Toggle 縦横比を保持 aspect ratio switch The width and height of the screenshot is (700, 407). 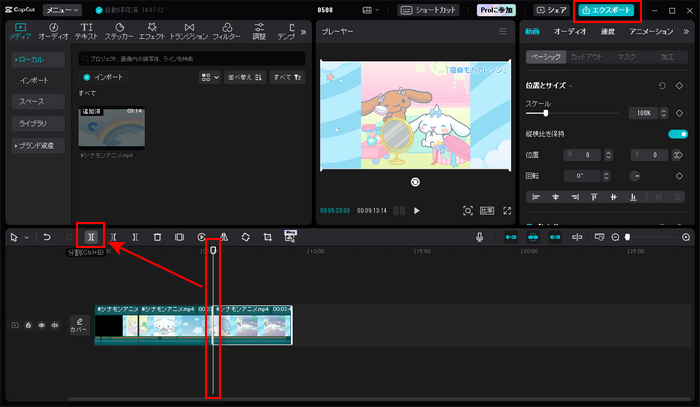click(678, 134)
